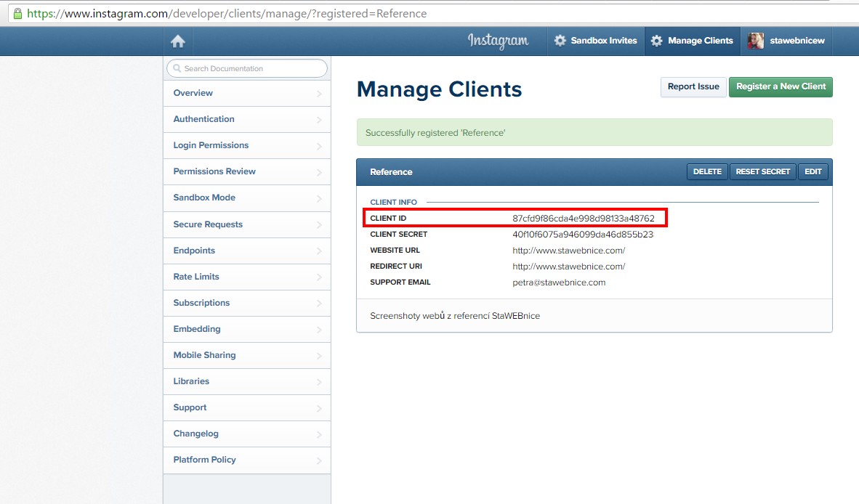Expand Mobile Sharing row chevron
The width and height of the screenshot is (859, 504).
319,357
